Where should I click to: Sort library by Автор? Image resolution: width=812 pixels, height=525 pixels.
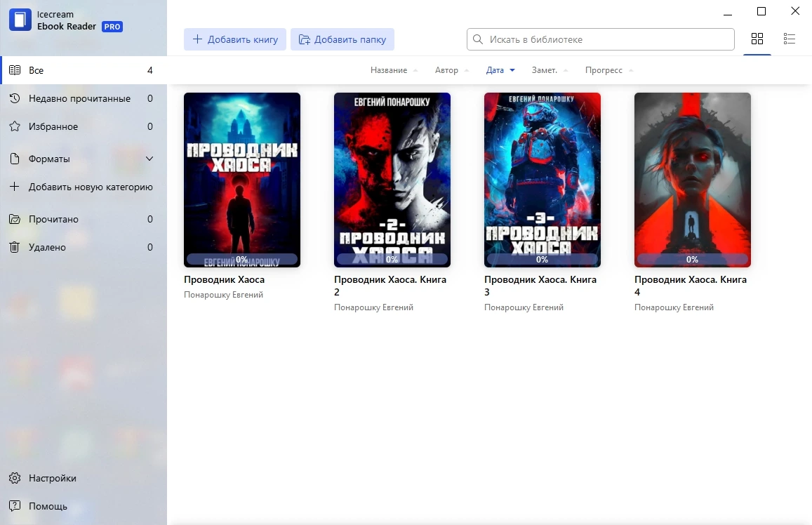tap(451, 70)
